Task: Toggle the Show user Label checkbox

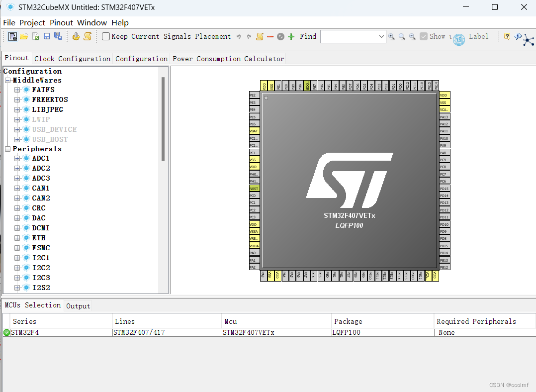Action: [x=424, y=36]
